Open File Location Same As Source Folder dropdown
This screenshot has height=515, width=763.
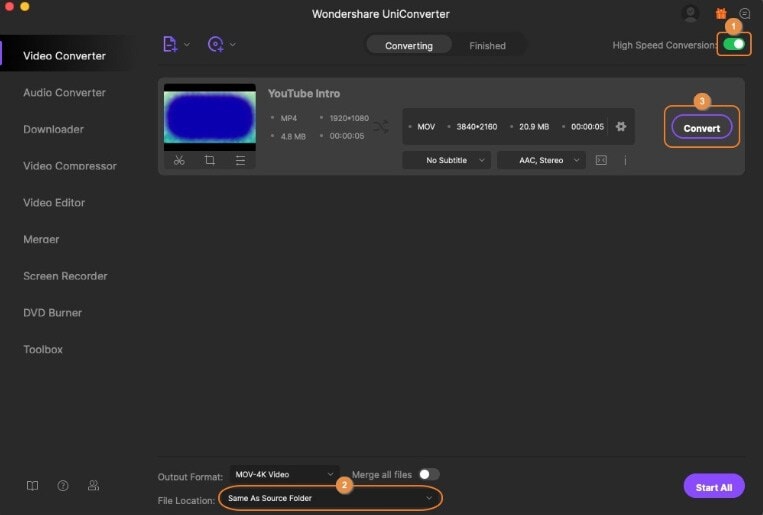tap(330, 498)
